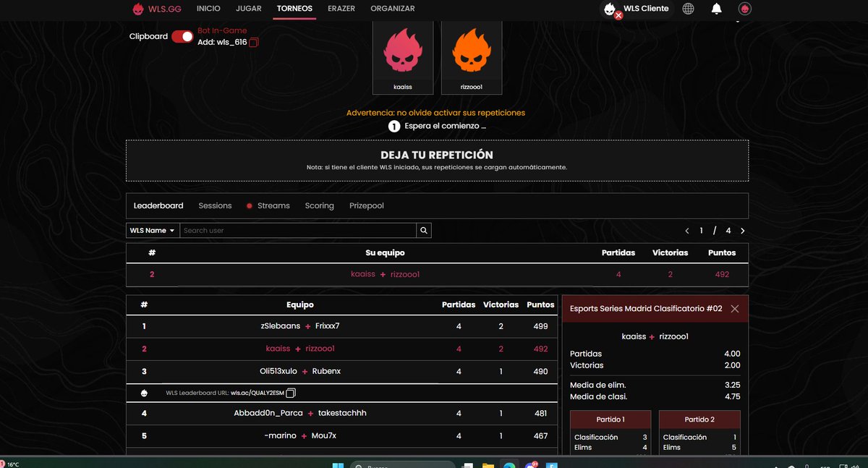Open the TORNEOS menu
Screen dimensions: 868x468
pyautogui.click(x=294, y=9)
